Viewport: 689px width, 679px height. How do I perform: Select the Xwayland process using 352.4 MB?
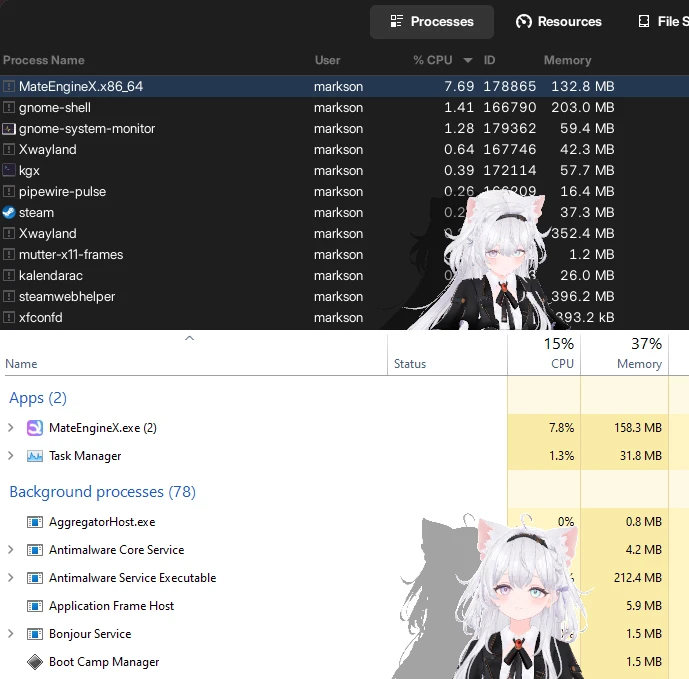point(344,233)
